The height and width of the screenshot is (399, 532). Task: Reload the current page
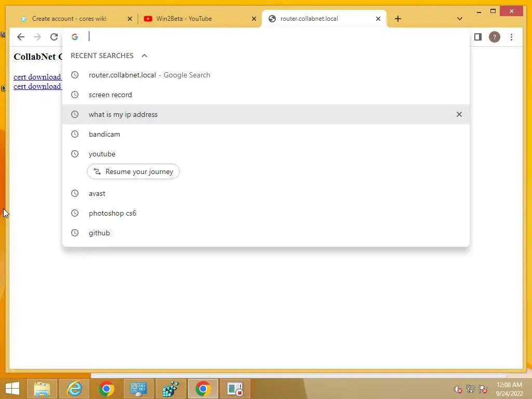pyautogui.click(x=54, y=37)
